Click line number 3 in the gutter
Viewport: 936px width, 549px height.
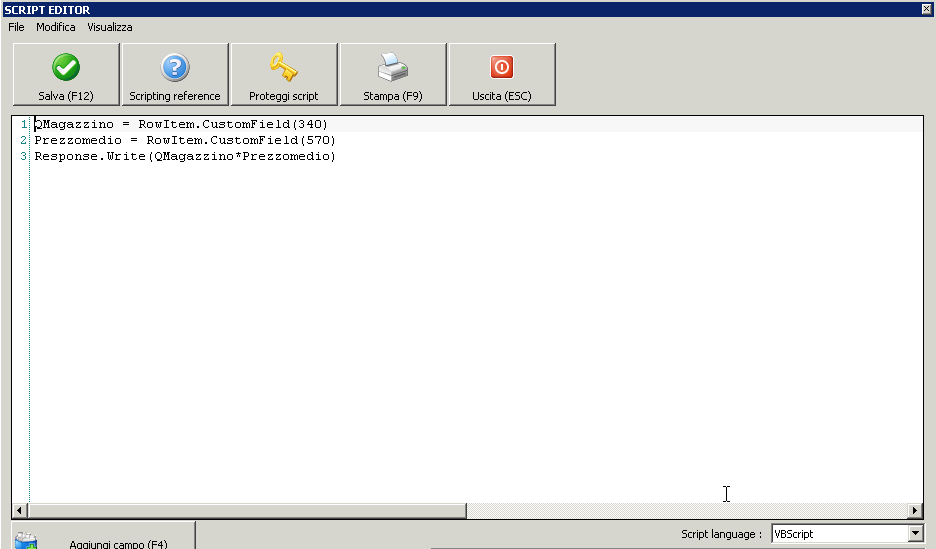[24, 156]
